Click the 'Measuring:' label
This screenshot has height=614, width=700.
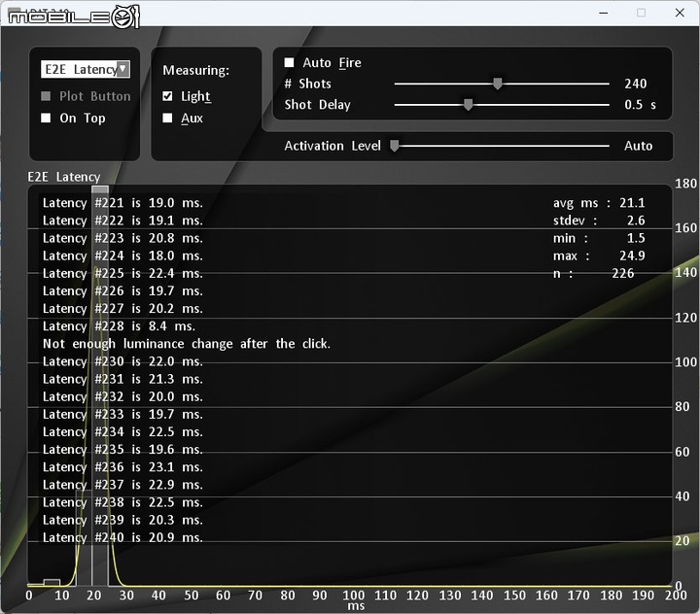click(196, 71)
